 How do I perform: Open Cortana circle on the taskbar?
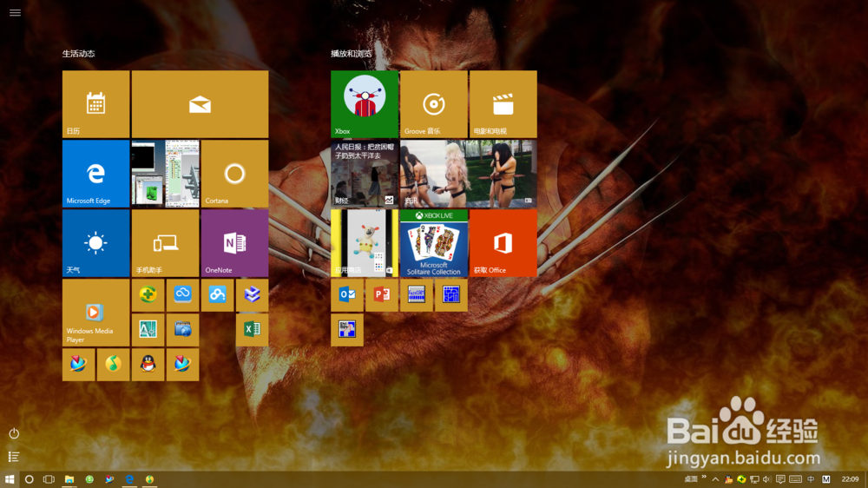point(30,479)
